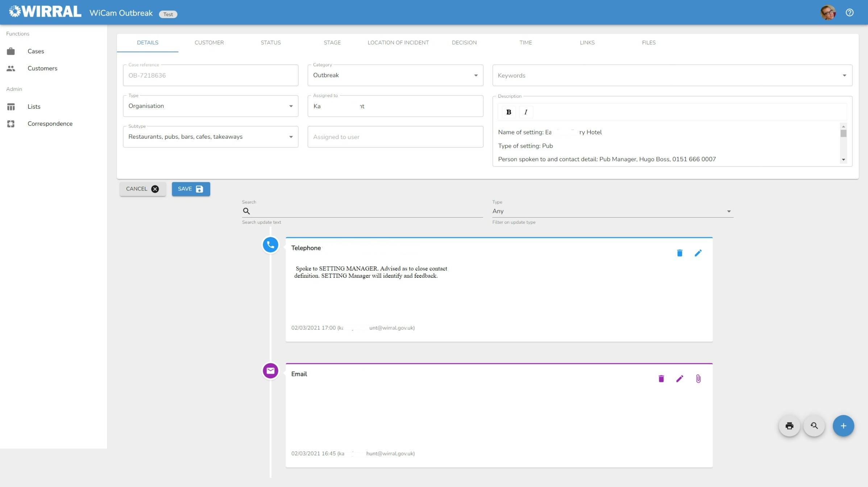Click the Email timeline marker
The image size is (868, 487).
270,371
